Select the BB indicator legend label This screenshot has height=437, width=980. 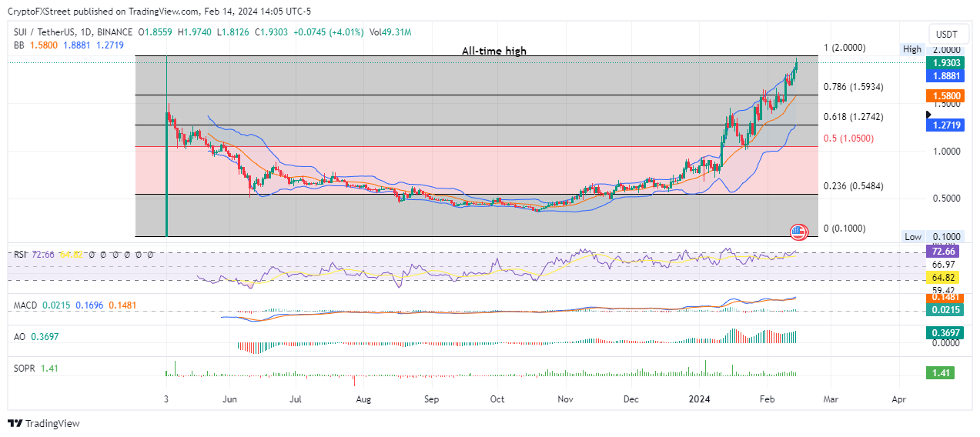(18, 45)
